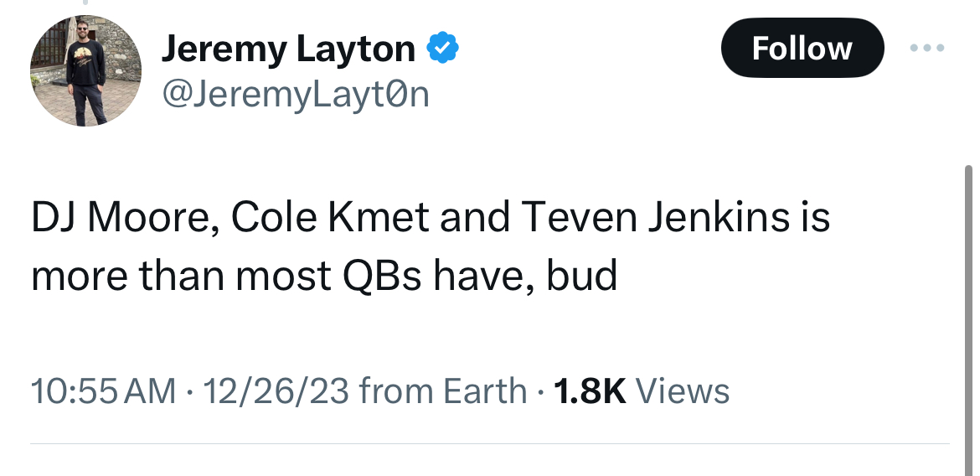Click the divider line below the timestamp

tap(490, 444)
